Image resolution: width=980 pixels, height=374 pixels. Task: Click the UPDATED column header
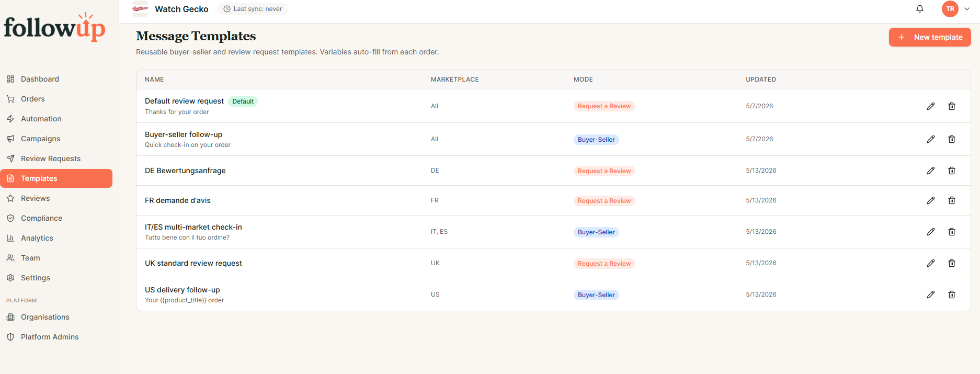pos(761,80)
